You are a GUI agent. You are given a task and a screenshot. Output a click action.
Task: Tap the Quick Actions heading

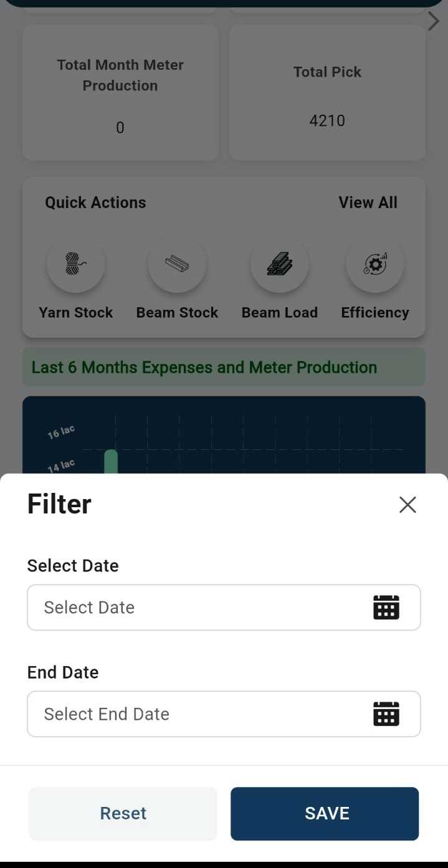(x=95, y=203)
